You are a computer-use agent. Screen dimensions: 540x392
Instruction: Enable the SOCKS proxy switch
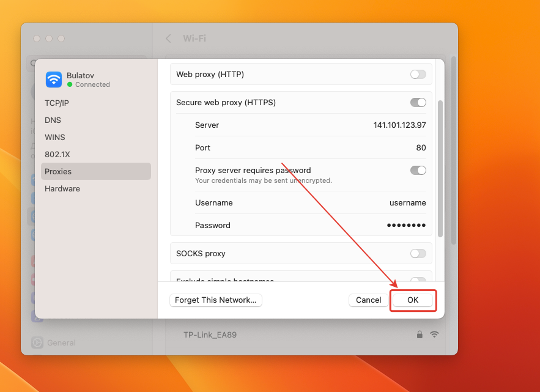pyautogui.click(x=418, y=253)
